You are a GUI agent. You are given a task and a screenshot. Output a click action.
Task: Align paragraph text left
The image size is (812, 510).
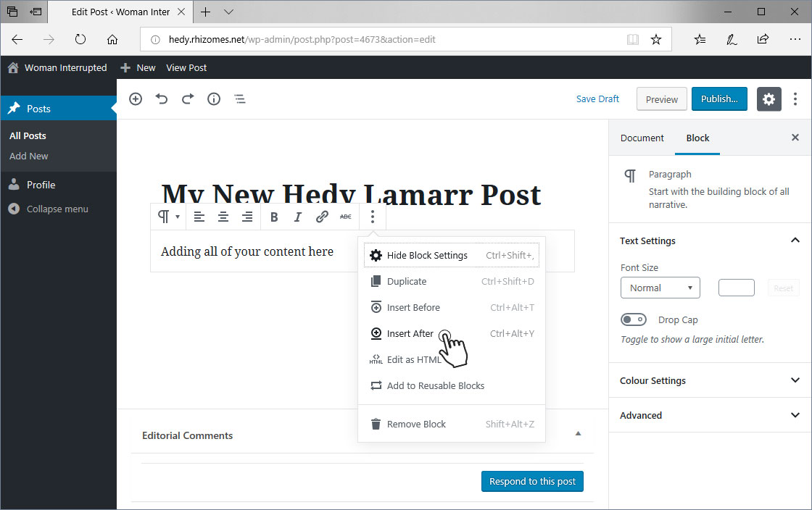coord(199,217)
